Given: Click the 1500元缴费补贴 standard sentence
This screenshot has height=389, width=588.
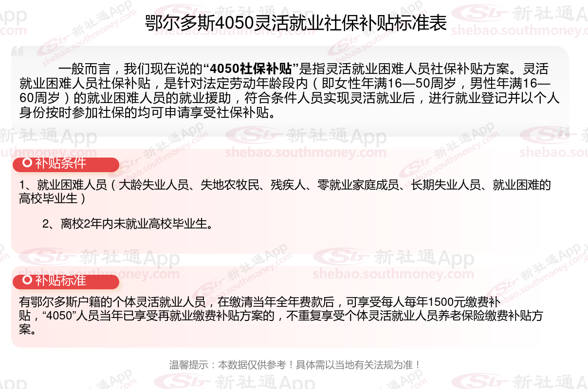Looking at the screenshot, I should pyautogui.click(x=281, y=316).
